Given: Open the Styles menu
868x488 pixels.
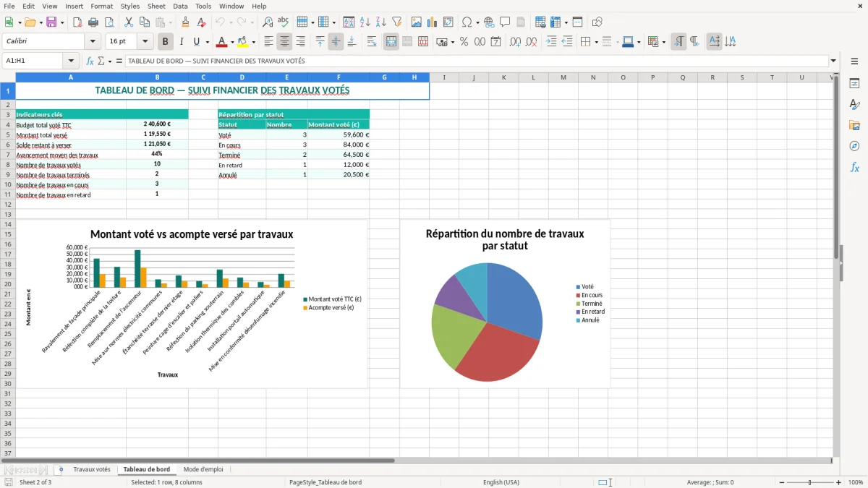Looking at the screenshot, I should (130, 6).
